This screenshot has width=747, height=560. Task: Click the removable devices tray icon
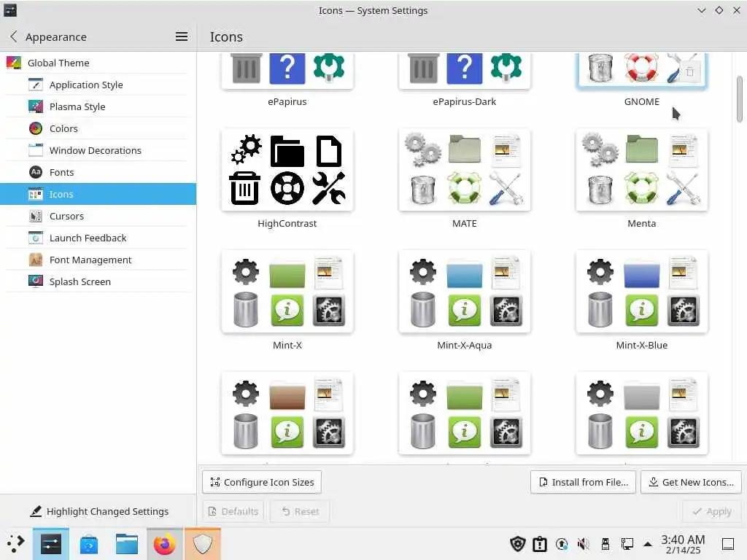(x=605, y=544)
